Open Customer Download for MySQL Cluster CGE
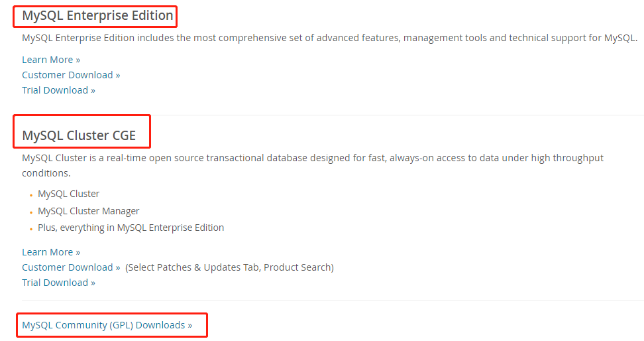The height and width of the screenshot is (341, 644). pos(71,267)
